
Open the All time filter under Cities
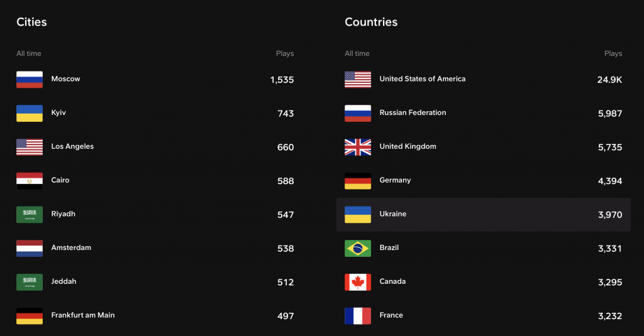click(29, 53)
